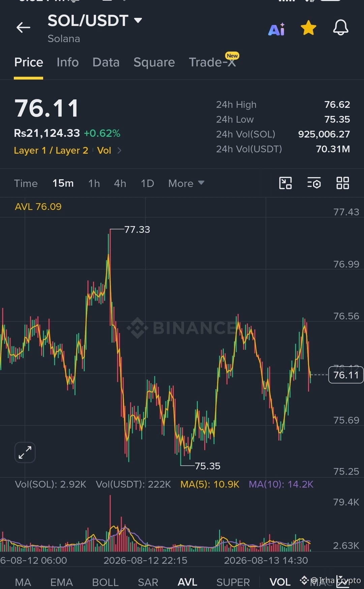The image size is (364, 589).
Task: Open the Trade-X tab
Action: [213, 62]
